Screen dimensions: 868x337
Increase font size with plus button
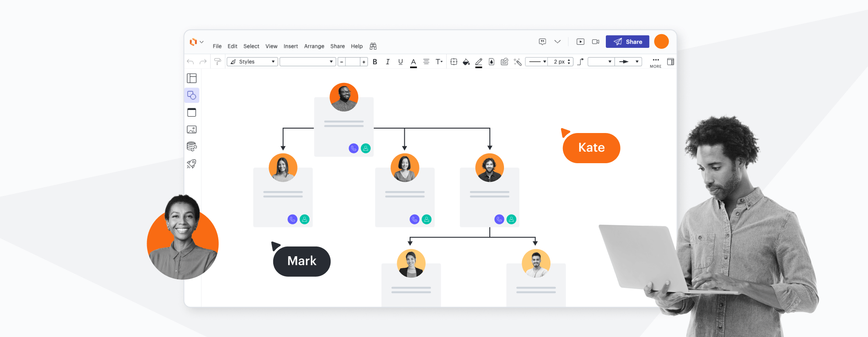click(364, 62)
